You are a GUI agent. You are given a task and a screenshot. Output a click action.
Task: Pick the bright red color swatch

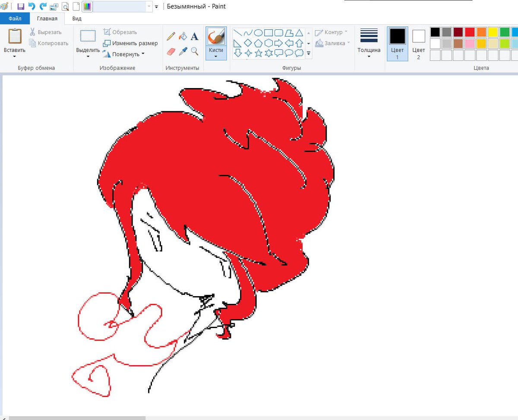click(470, 32)
